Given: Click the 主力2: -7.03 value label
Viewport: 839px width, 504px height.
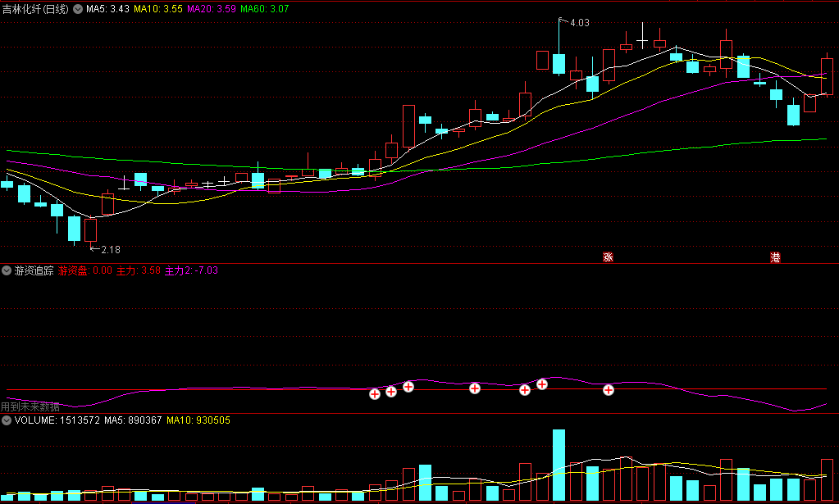Looking at the screenshot, I should [x=192, y=270].
